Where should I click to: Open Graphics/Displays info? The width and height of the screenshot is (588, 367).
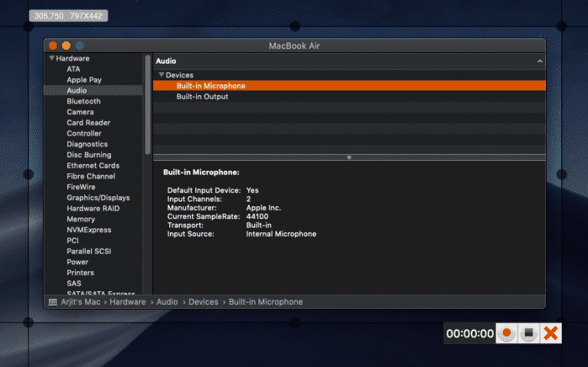click(98, 198)
